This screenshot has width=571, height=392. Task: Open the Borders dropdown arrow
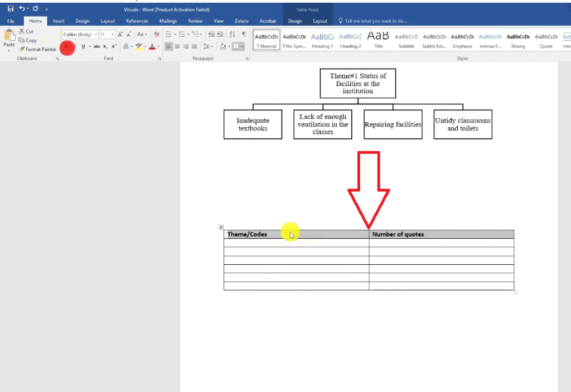tap(243, 46)
